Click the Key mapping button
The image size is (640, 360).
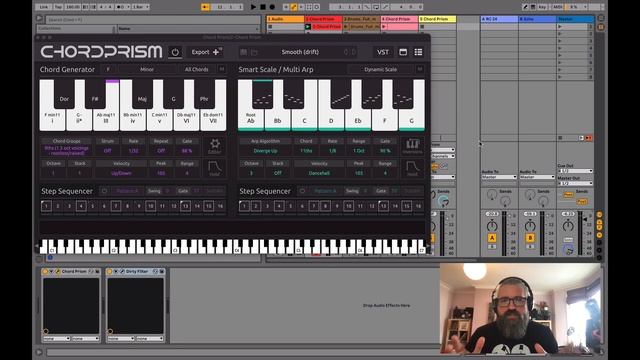point(542,7)
